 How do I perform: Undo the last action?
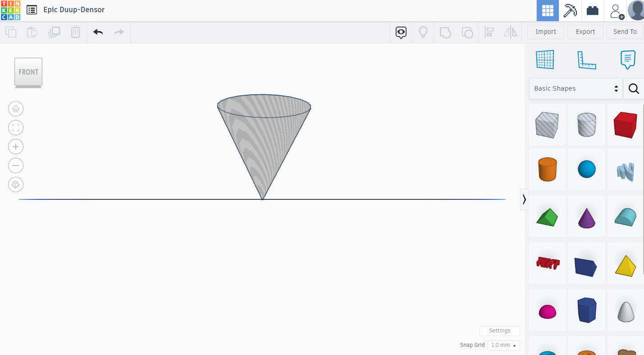(98, 32)
